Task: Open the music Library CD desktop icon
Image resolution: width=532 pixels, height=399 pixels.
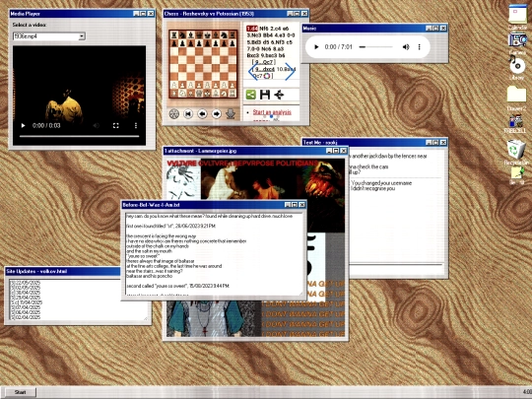Action: [516, 68]
